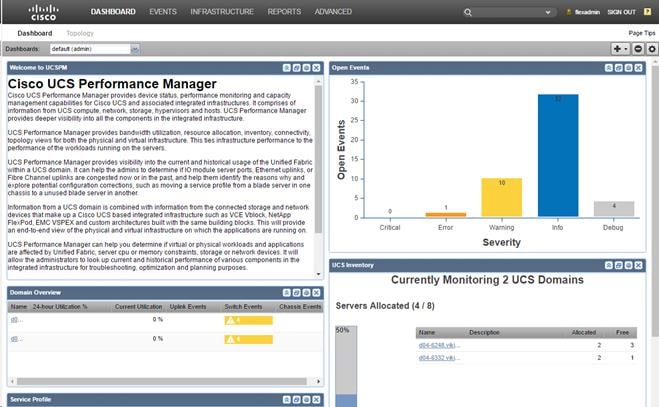
Task: Open second domain's switch warning events
Action: (248, 339)
